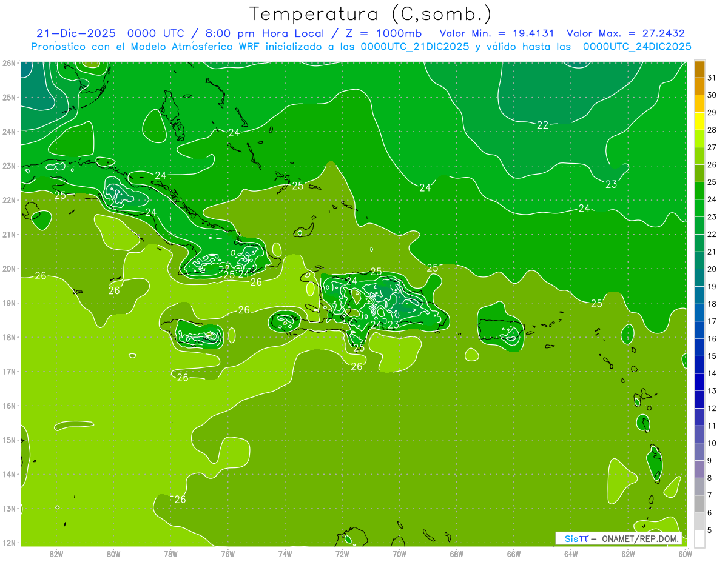Click the 'ONAMET/REP.DOM.' credit label

click(x=642, y=538)
